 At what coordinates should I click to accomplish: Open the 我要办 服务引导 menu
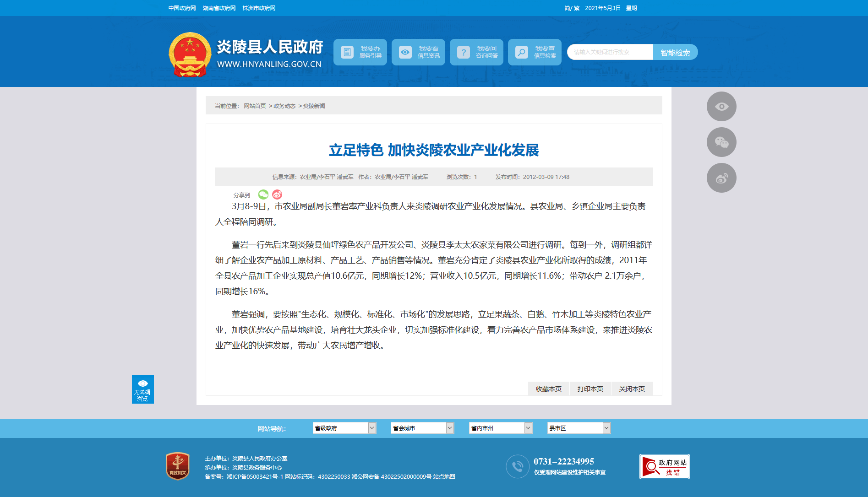[x=360, y=52]
